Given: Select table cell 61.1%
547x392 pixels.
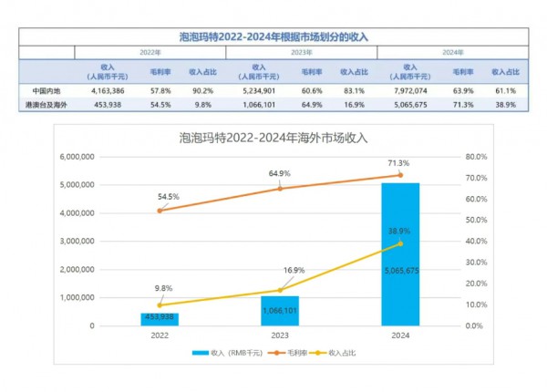Looking at the screenshot, I should point(505,91).
